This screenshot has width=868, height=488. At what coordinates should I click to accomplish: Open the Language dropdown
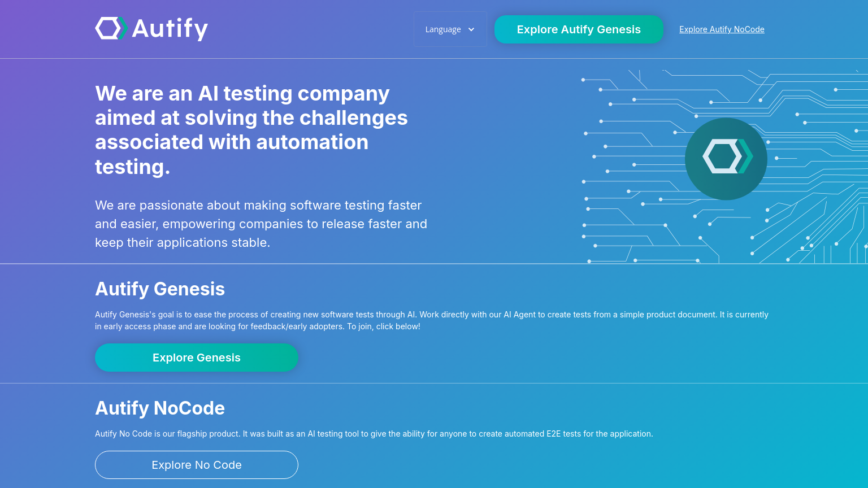pyautogui.click(x=450, y=29)
